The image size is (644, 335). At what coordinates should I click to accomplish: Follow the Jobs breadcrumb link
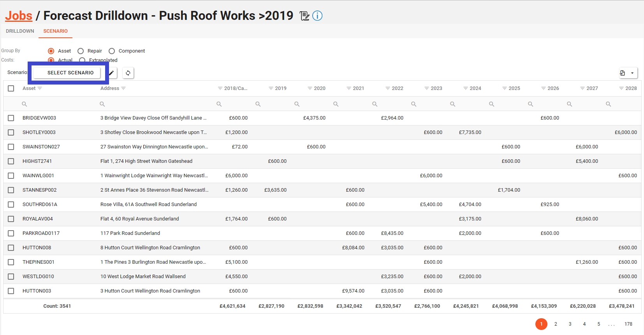[x=19, y=16]
